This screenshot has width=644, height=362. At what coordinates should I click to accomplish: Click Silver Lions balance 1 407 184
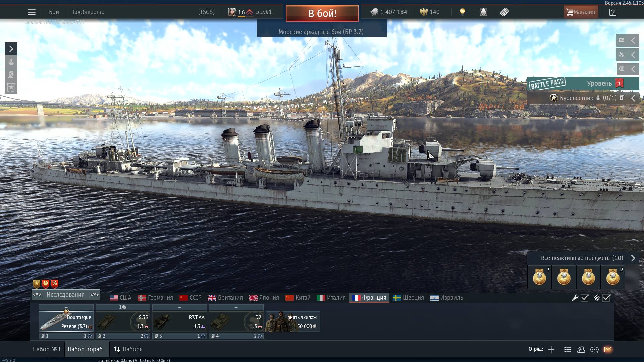[x=389, y=12]
